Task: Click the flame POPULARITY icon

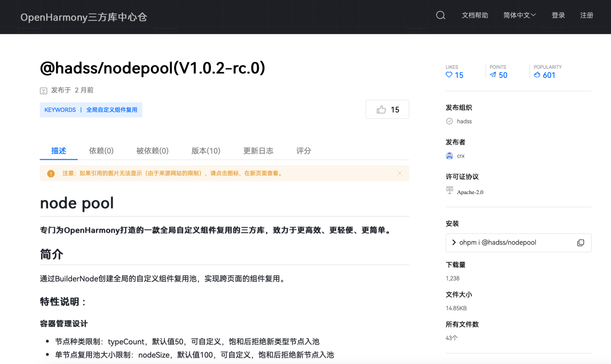Action: click(537, 75)
